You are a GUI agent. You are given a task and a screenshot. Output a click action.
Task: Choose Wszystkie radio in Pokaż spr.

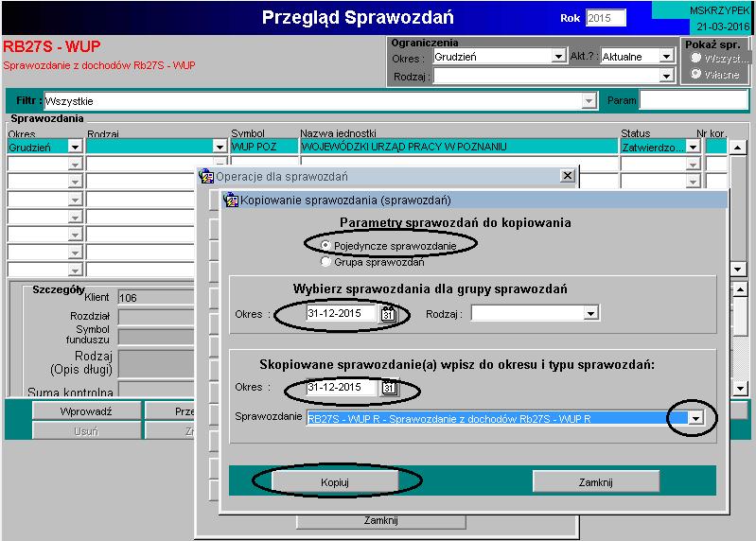tap(695, 58)
